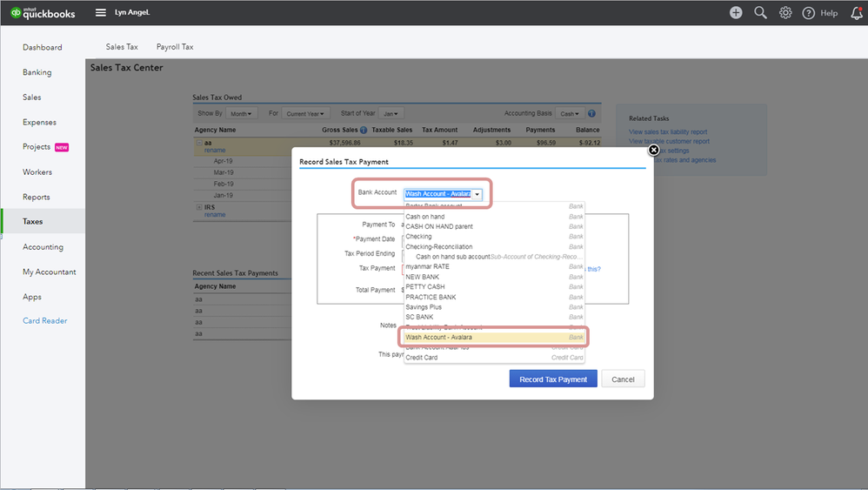
Task: Open the settings gear icon
Action: click(785, 13)
